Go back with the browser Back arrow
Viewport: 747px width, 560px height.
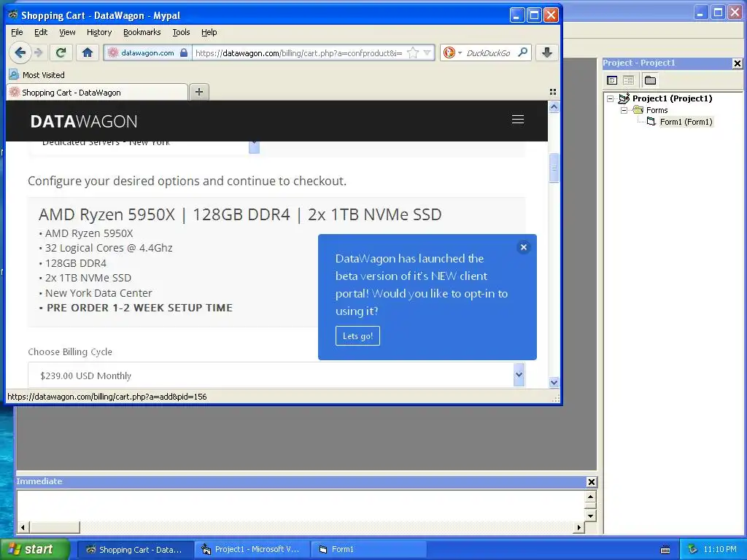point(20,52)
